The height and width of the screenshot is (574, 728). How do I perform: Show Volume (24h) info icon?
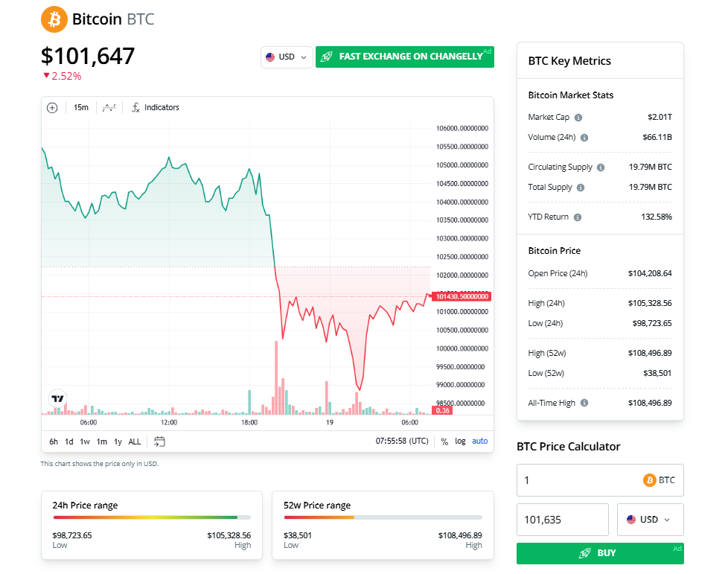584,138
